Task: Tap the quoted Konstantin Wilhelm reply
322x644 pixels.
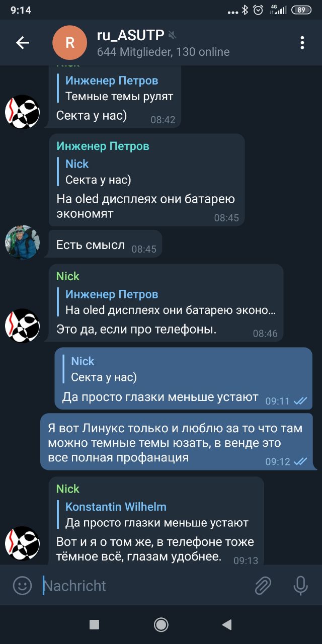Action: pos(157,515)
